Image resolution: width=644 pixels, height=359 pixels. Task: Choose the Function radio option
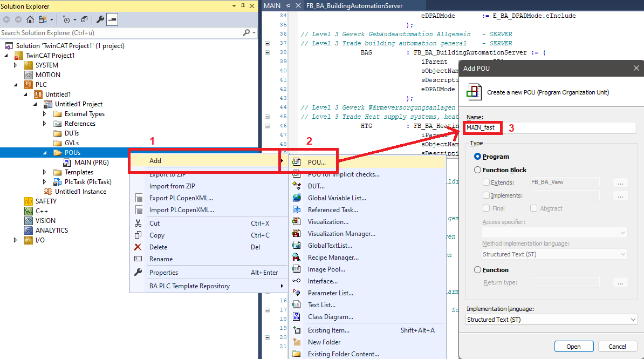coord(477,270)
